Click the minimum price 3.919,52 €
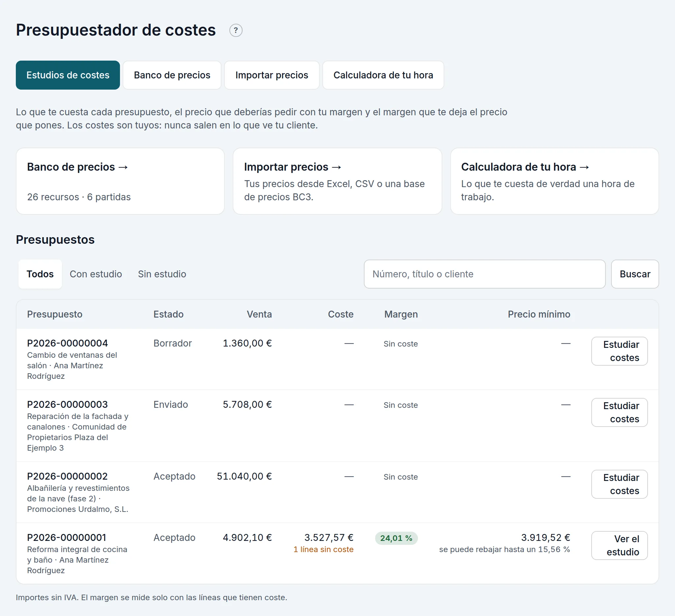675x616 pixels. click(545, 538)
